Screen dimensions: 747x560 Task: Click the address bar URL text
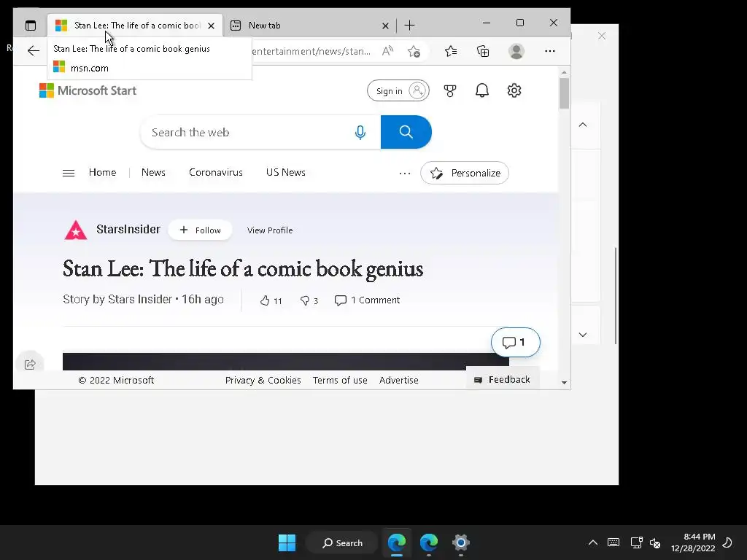tap(311, 51)
